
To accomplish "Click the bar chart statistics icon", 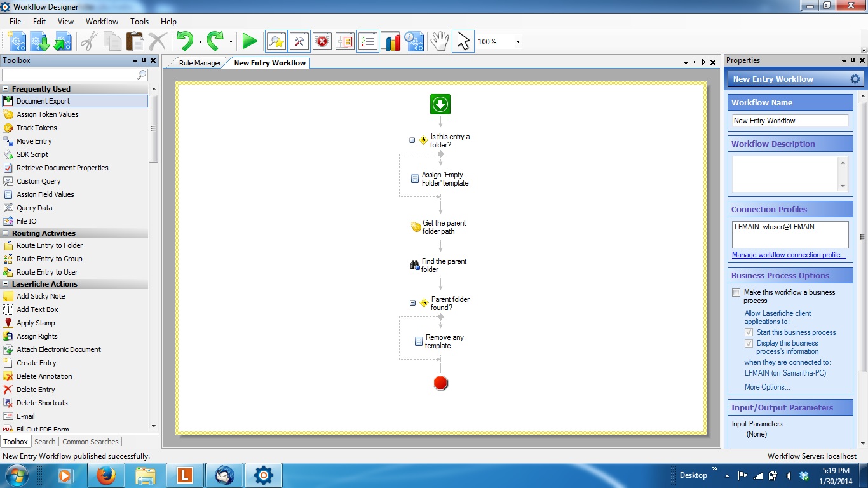I will (x=391, y=41).
